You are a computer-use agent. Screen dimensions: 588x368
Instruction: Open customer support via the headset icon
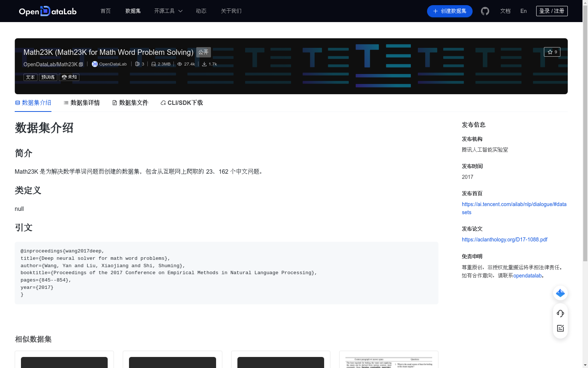click(x=560, y=313)
